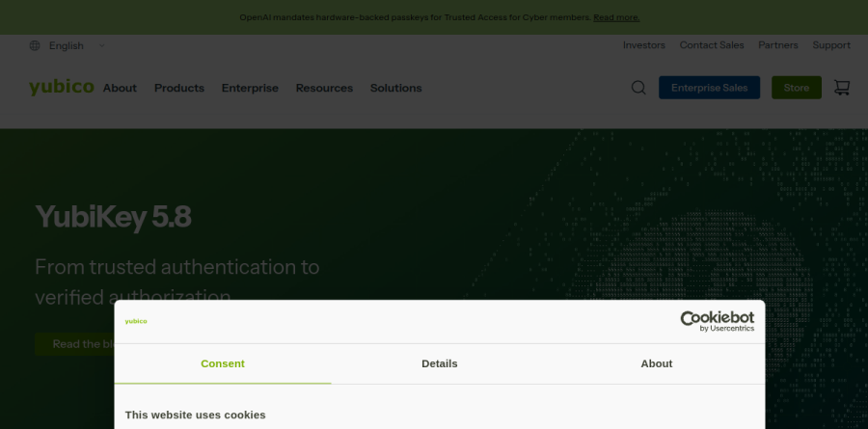868x429 pixels.
Task: Open the About menu
Action: pos(120,88)
